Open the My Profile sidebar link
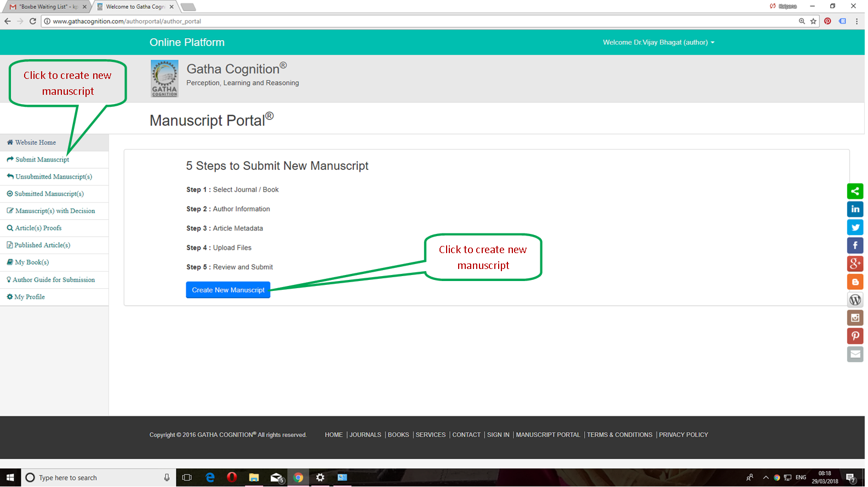 (x=30, y=297)
